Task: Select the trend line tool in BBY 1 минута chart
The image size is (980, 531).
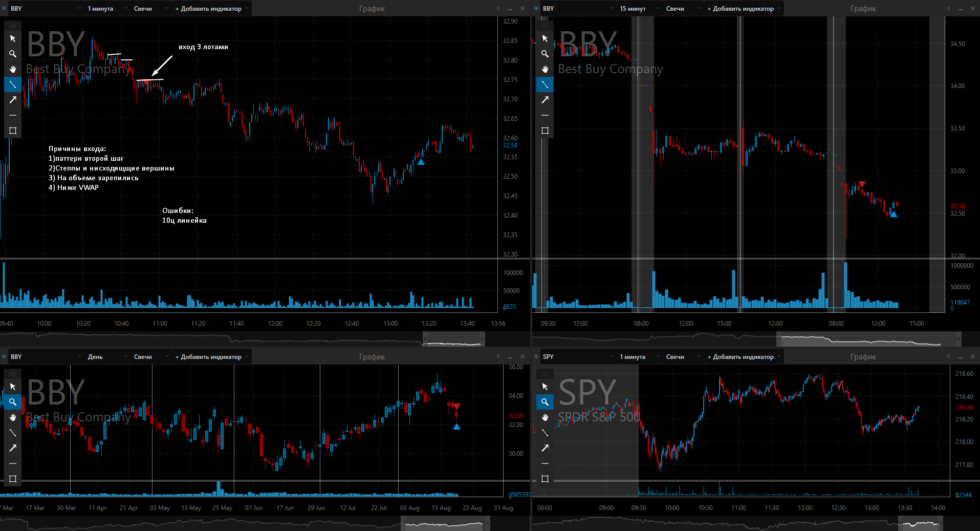Action: (13, 84)
